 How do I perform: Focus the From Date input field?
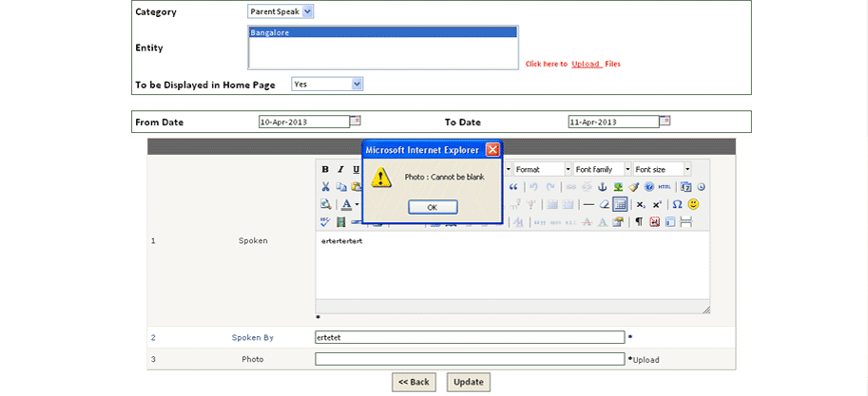pos(304,122)
